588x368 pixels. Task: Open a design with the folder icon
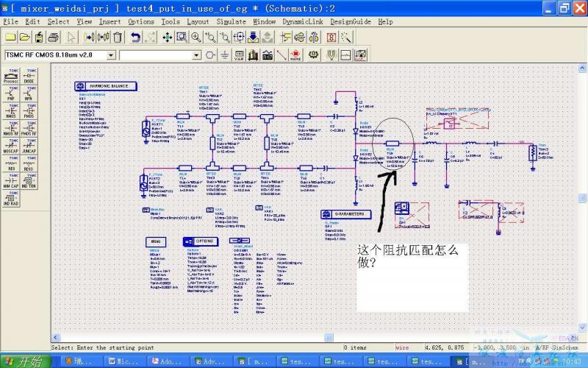click(25, 38)
